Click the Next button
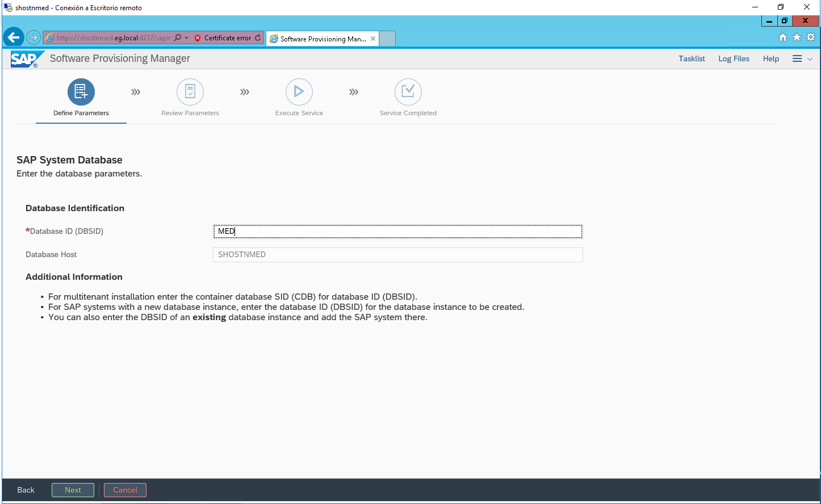 click(x=73, y=490)
